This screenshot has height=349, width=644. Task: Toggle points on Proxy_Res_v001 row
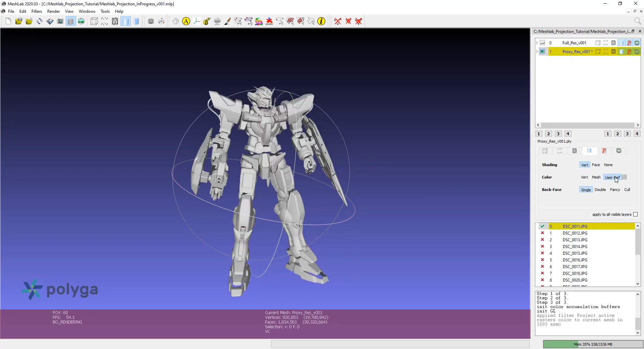point(606,52)
